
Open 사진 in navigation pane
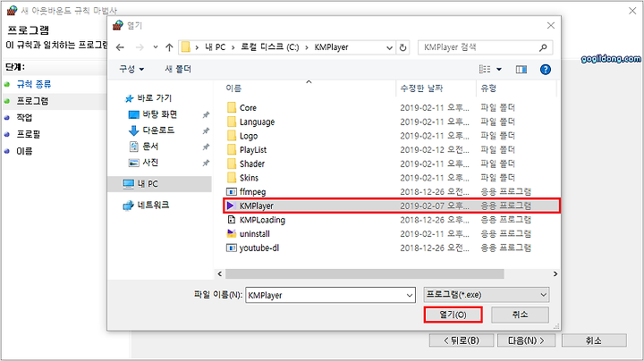pyautogui.click(x=150, y=163)
